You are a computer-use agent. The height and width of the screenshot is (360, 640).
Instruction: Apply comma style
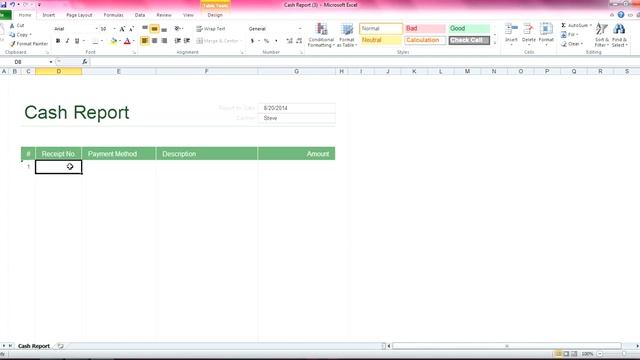pyautogui.click(x=276, y=41)
